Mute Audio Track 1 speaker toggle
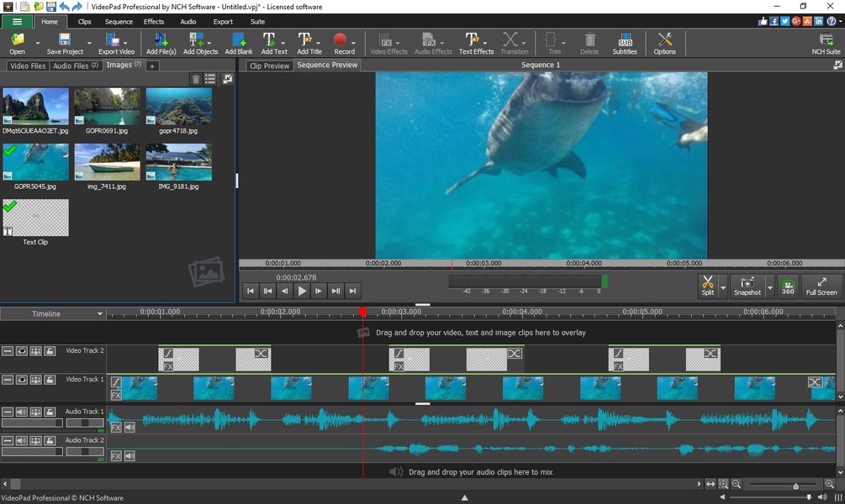This screenshot has width=845, height=504. 22,412
